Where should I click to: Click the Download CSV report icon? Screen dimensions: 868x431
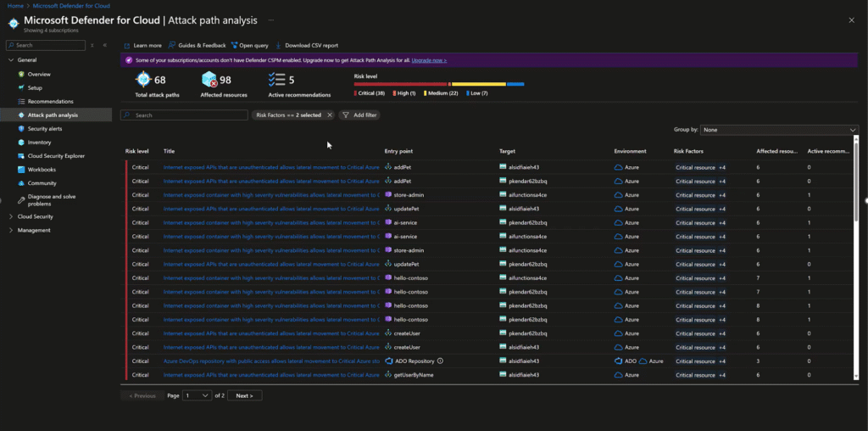279,46
